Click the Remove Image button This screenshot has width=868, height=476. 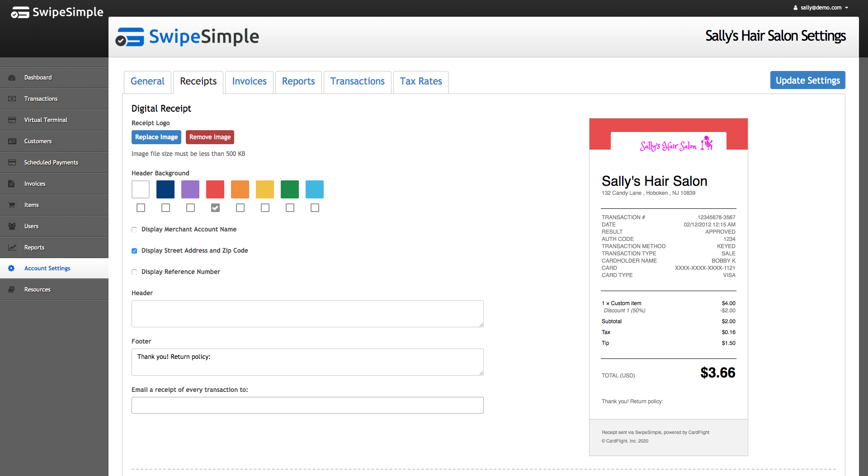pos(210,137)
